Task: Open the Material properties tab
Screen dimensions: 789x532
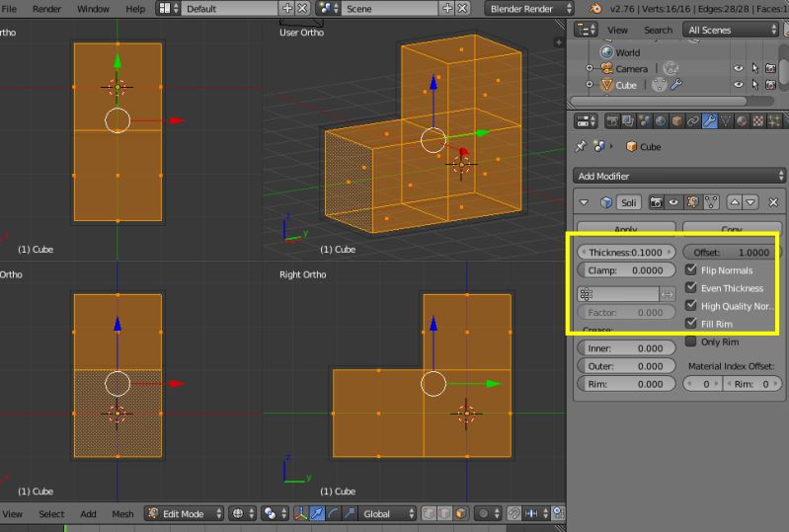Action: [x=742, y=120]
